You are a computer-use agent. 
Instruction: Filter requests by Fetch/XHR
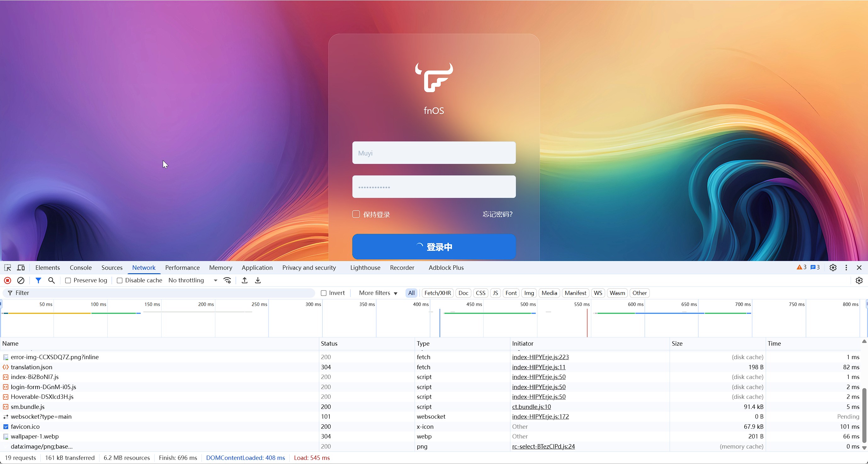tap(437, 293)
